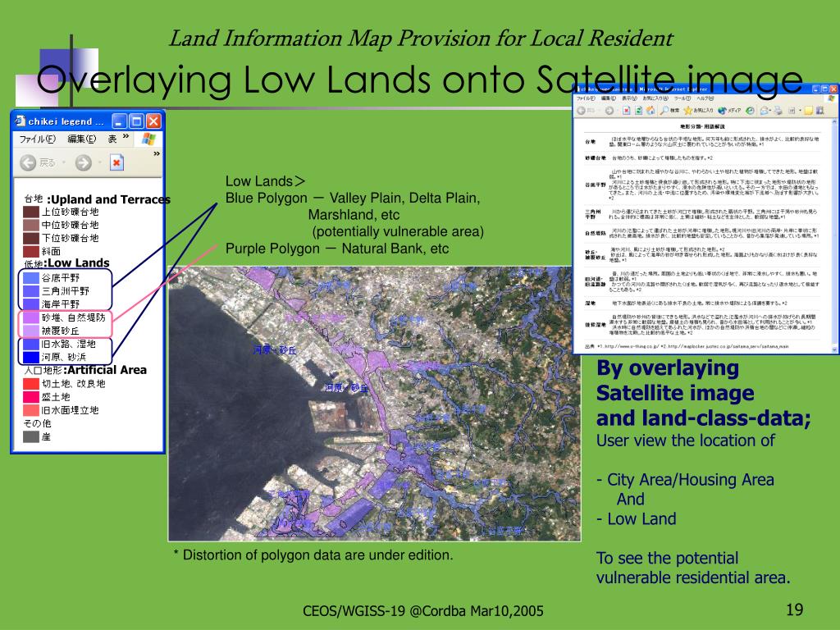
Task: Click vertical scrollbar of glossary window
Action: pos(835,235)
